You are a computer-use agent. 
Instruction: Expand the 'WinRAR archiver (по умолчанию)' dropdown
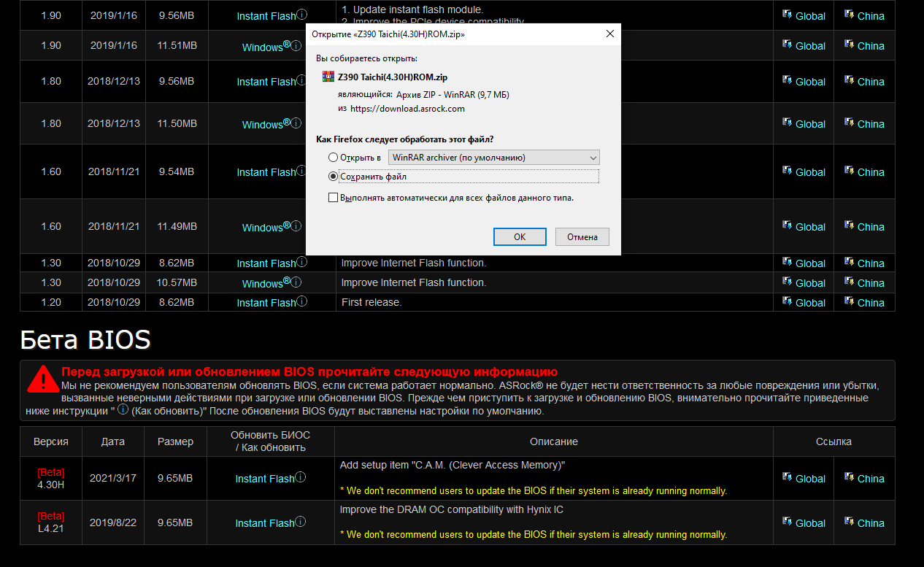tap(494, 158)
